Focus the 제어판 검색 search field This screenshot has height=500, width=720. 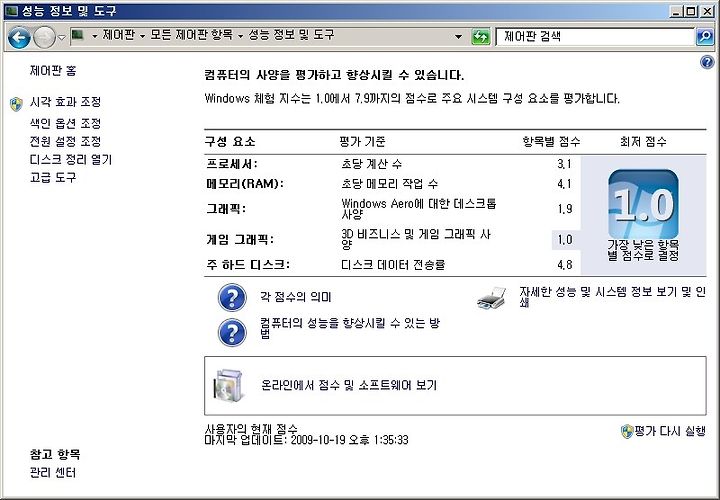point(595,37)
